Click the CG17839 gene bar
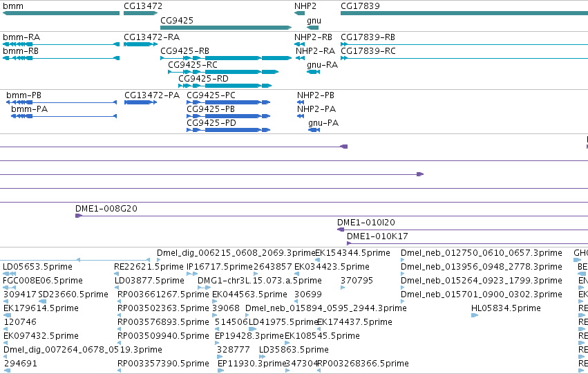The image size is (588, 374). [464, 13]
